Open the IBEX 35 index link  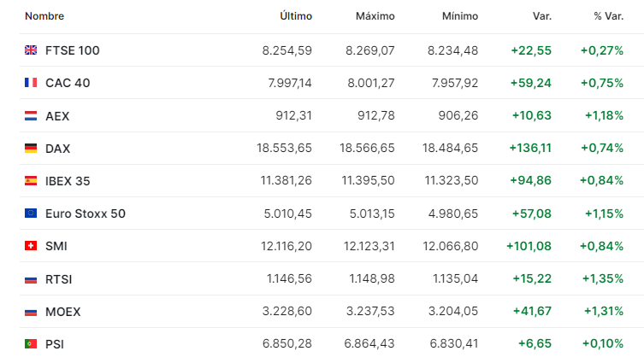click(68, 180)
